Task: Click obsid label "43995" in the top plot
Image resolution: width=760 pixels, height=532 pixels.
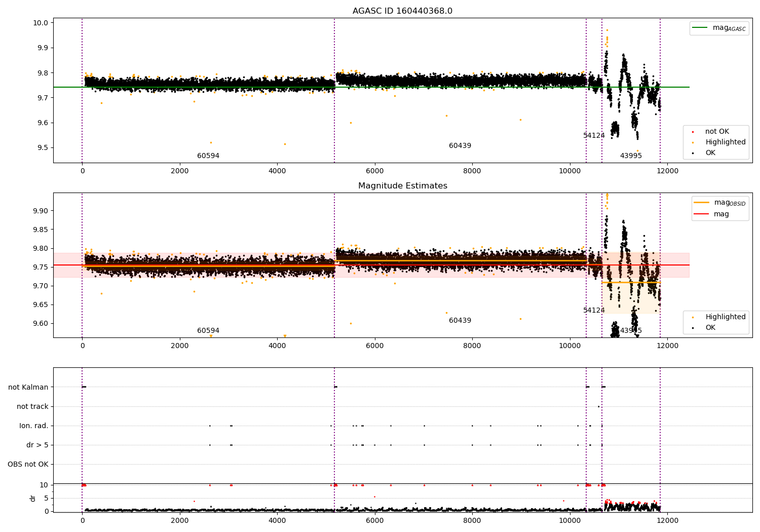Action: click(x=631, y=156)
